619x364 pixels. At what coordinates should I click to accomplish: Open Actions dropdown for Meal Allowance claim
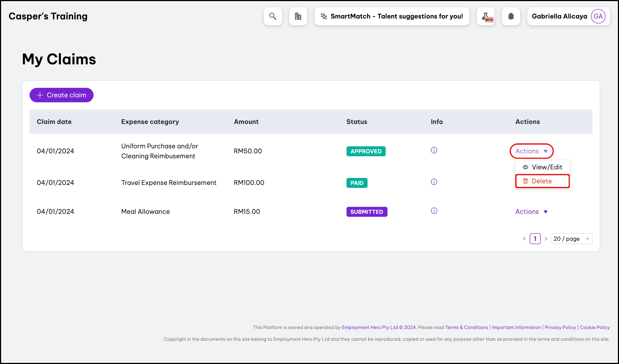[x=532, y=212]
